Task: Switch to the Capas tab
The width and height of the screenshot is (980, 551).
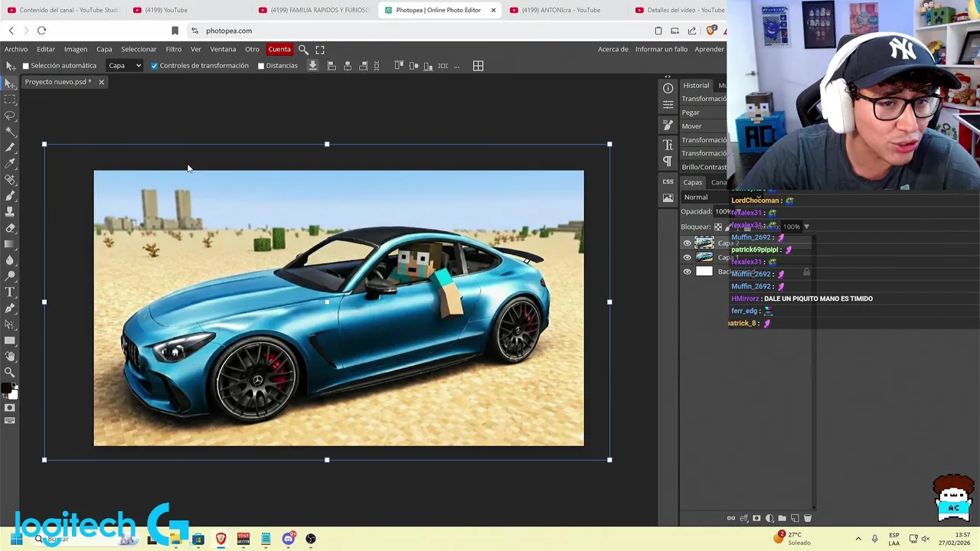Action: pyautogui.click(x=693, y=182)
